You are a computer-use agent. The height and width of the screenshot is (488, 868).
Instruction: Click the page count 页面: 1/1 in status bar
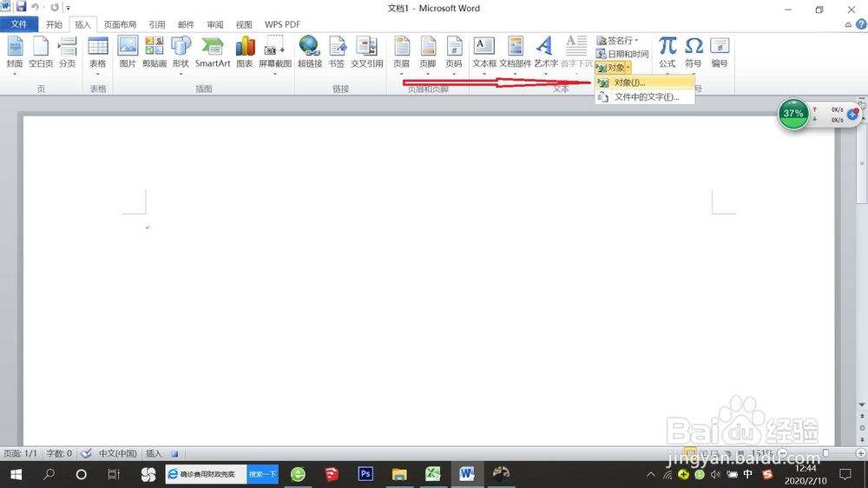coord(21,453)
